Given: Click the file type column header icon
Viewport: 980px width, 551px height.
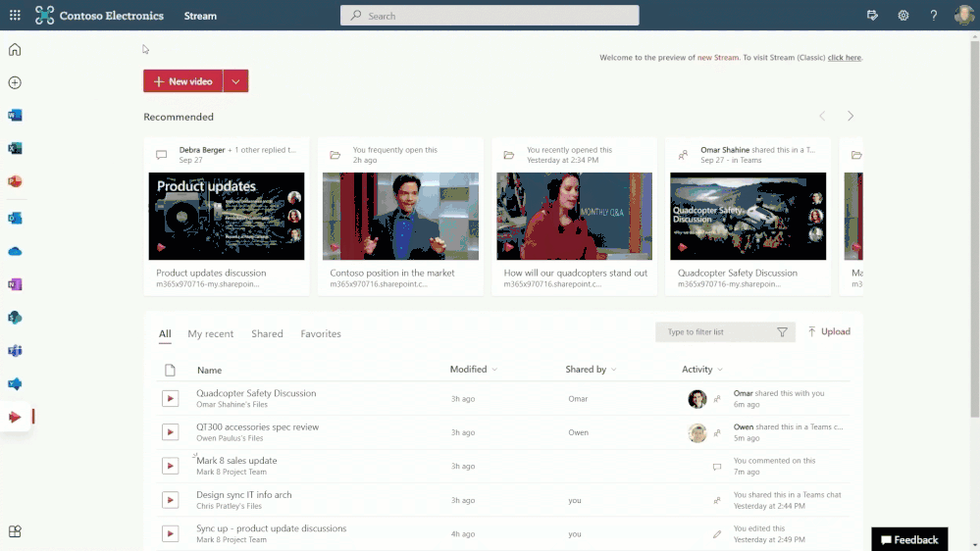Looking at the screenshot, I should (170, 370).
